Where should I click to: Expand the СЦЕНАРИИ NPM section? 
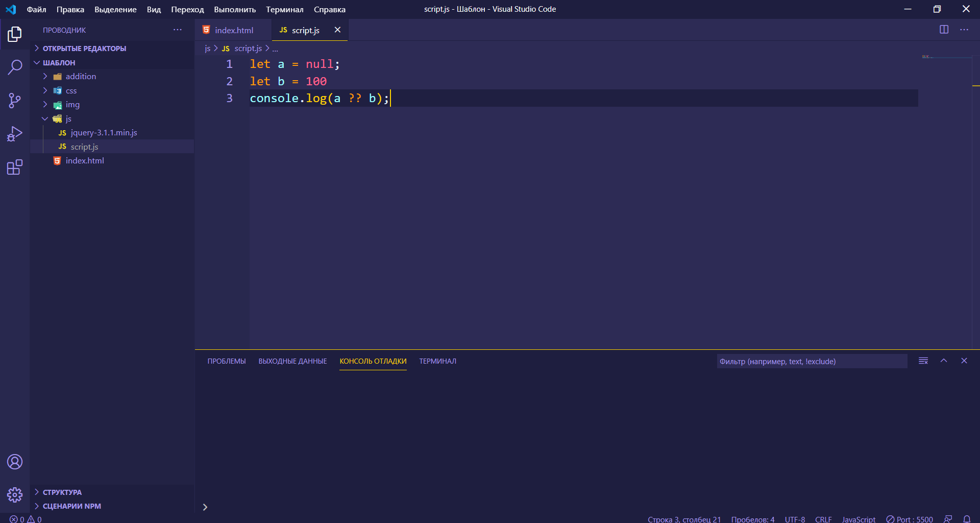coord(37,506)
